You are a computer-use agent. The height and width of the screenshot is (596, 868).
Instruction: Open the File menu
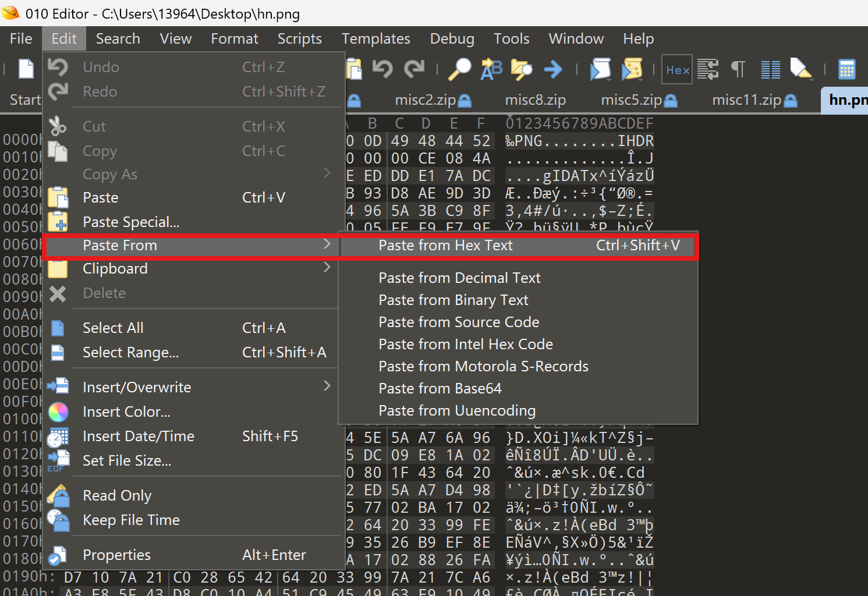[21, 38]
